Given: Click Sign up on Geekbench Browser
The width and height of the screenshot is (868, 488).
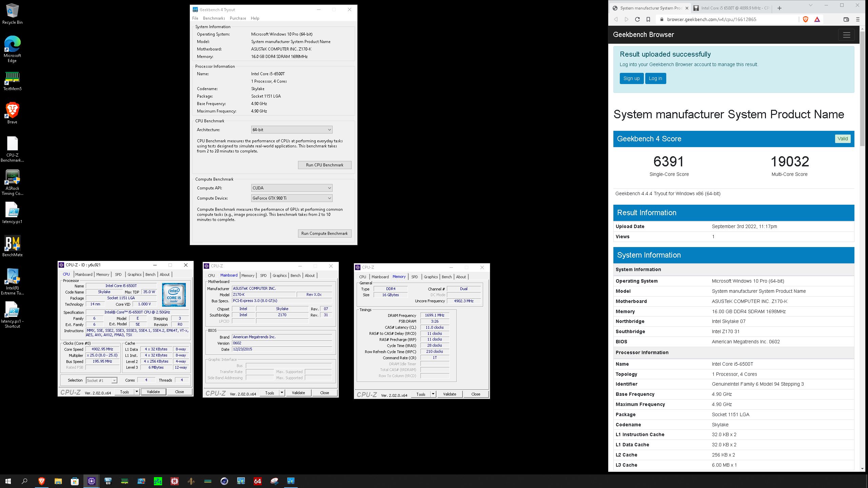Looking at the screenshot, I should click(x=631, y=78).
